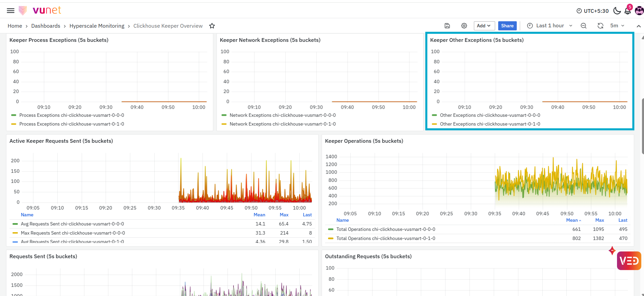The height and width of the screenshot is (296, 644).
Task: Toggle Process Exceptions vusmart-0-0-0 legend series
Action: tap(72, 115)
